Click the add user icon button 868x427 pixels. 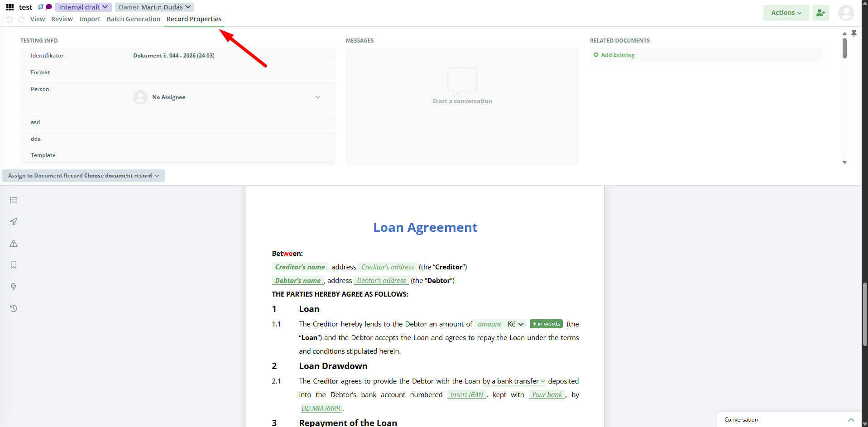click(820, 13)
